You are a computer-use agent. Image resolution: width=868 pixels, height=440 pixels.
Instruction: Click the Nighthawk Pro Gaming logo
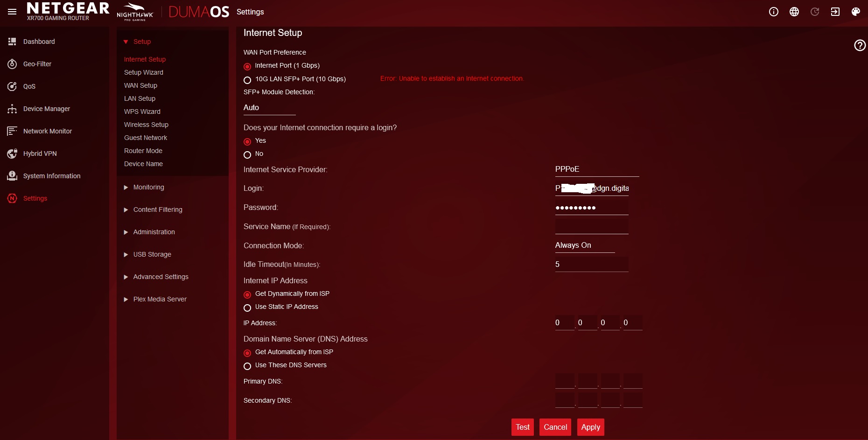pyautogui.click(x=135, y=12)
